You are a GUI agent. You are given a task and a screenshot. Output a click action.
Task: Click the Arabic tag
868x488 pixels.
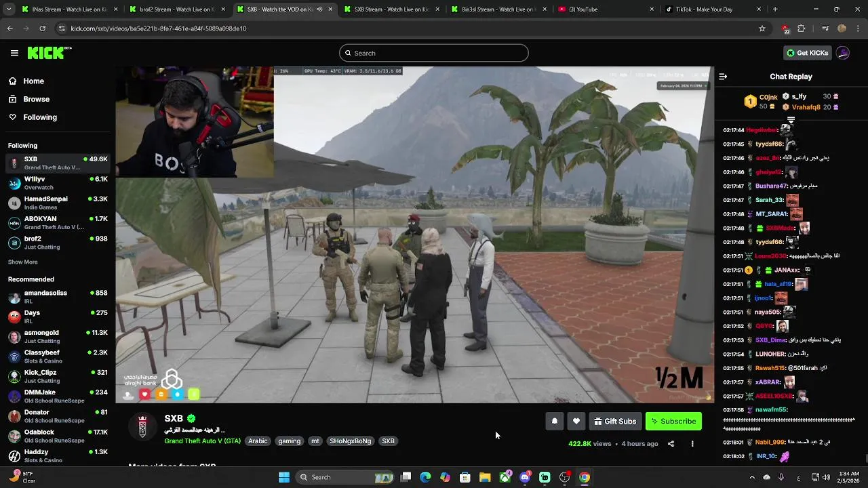tap(258, 441)
